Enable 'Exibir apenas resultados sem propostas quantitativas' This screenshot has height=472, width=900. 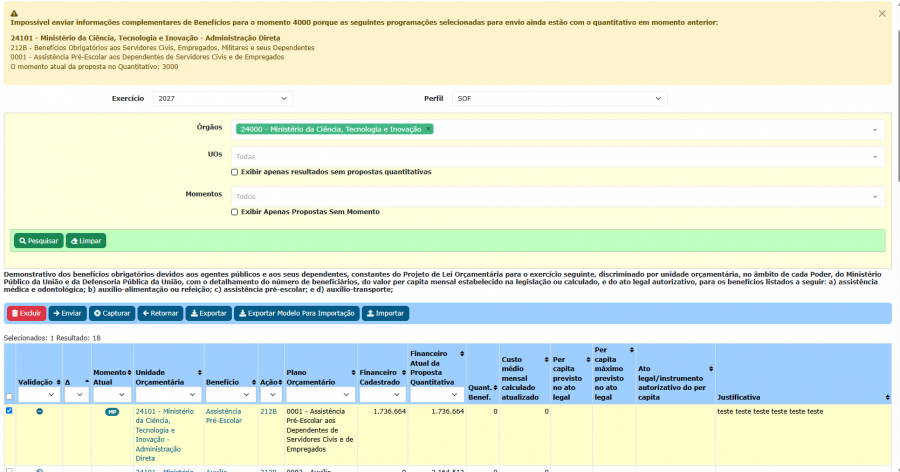[234, 172]
